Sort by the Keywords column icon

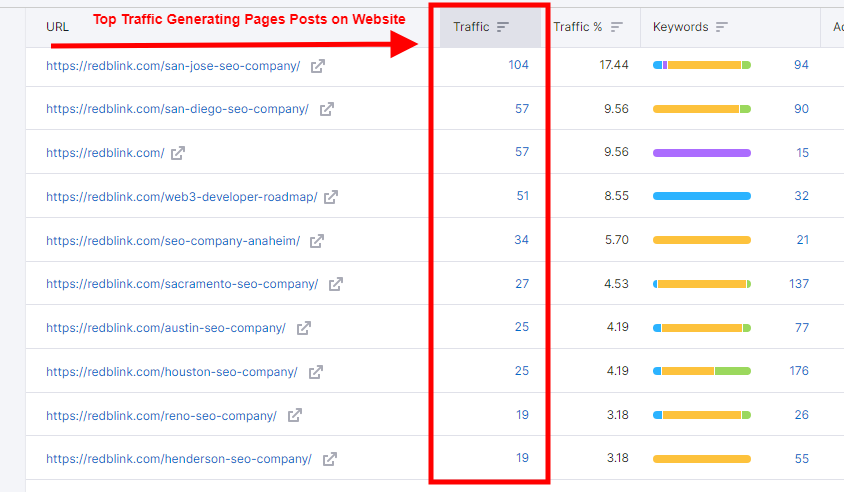pyautogui.click(x=722, y=27)
